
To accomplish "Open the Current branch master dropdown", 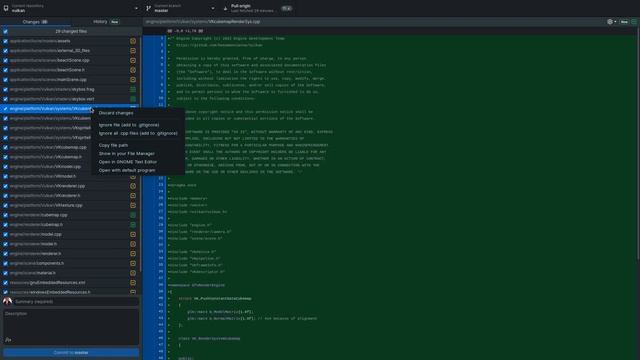I will pos(181,8).
